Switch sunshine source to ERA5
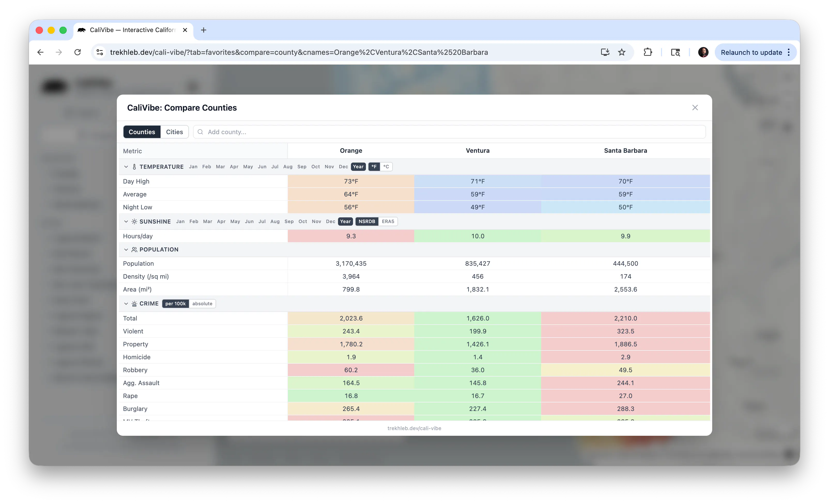This screenshot has height=504, width=829. 388,222
